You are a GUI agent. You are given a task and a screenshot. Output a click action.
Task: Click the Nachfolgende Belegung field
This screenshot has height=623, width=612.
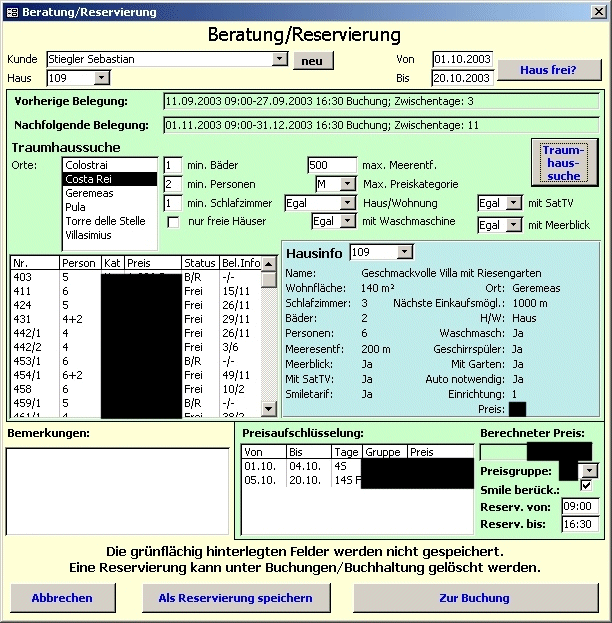click(381, 125)
